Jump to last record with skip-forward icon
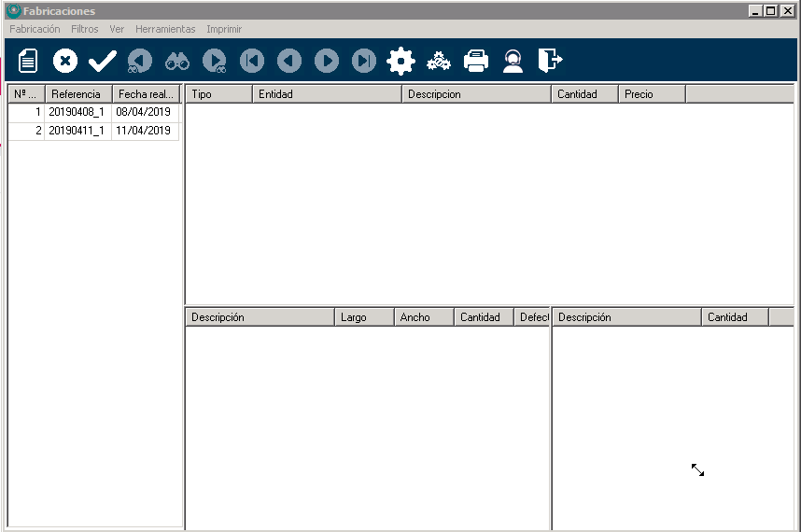 tap(364, 62)
